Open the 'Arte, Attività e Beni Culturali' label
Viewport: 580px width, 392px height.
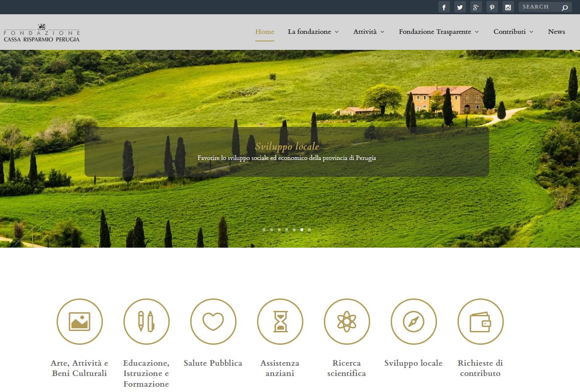click(80, 368)
